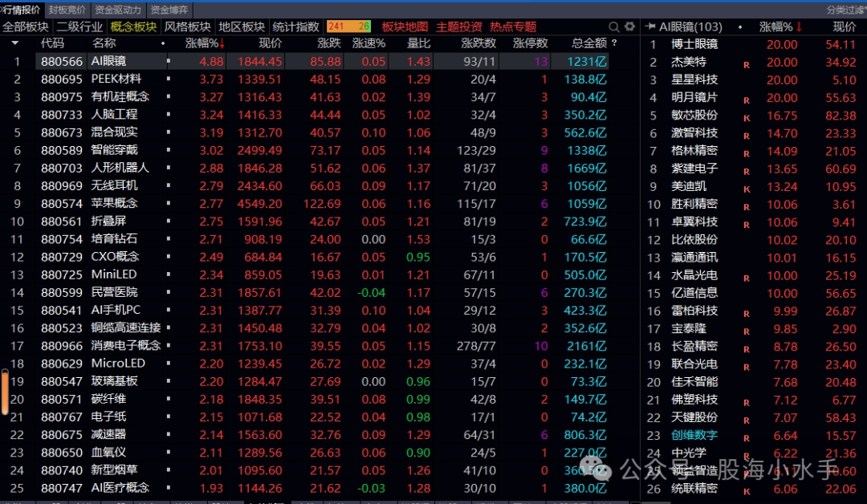Image resolution: width=867 pixels, height=504 pixels.
Task: Open the gear settings icon
Action: [630, 26]
